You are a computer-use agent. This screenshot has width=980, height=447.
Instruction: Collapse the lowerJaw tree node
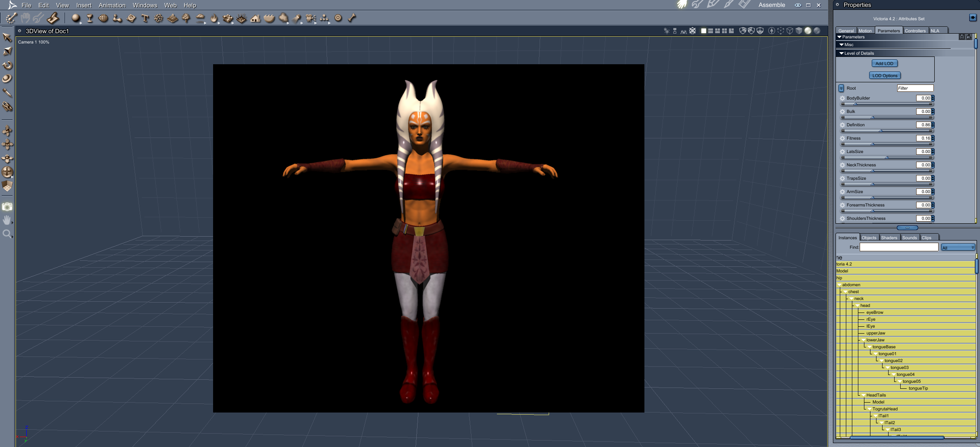[x=864, y=340]
